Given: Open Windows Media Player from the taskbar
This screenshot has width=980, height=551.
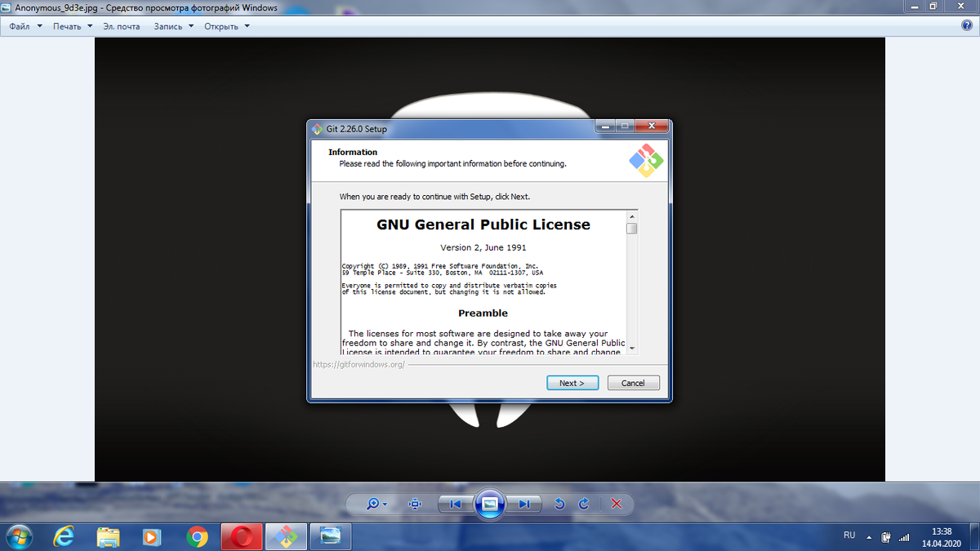Looking at the screenshot, I should [152, 536].
